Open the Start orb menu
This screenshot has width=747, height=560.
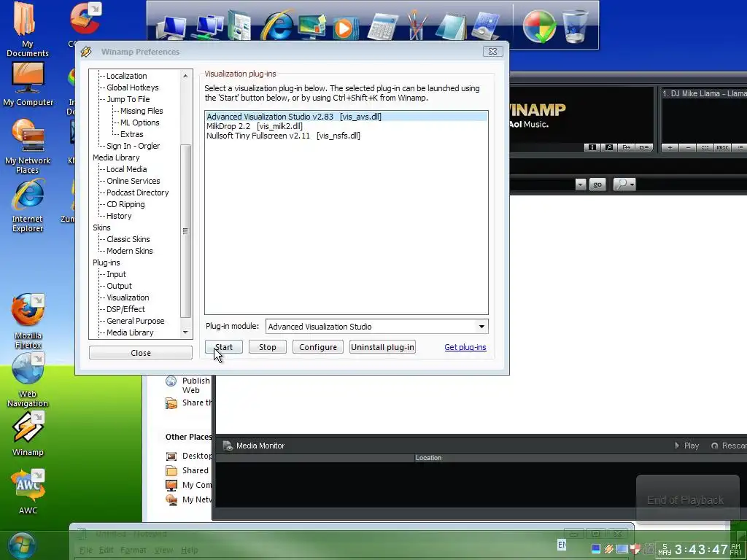tap(21, 545)
